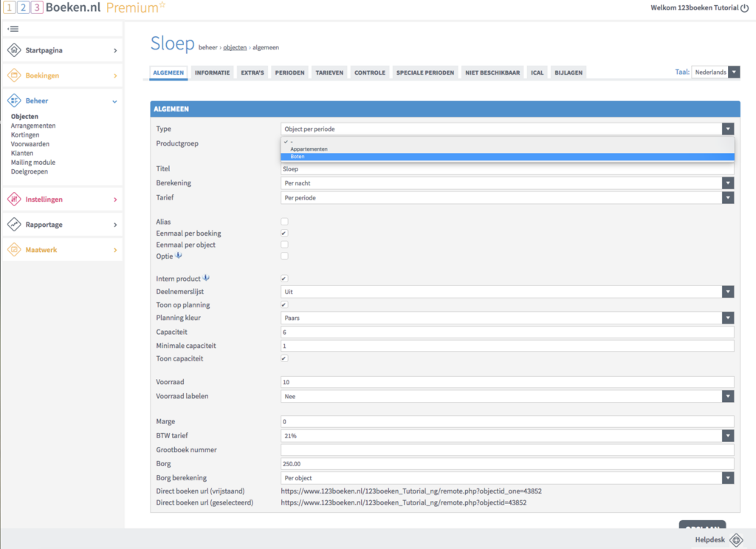This screenshot has height=549, width=756.
Task: Expand the Boekingen menu chevron
Action: (115, 76)
